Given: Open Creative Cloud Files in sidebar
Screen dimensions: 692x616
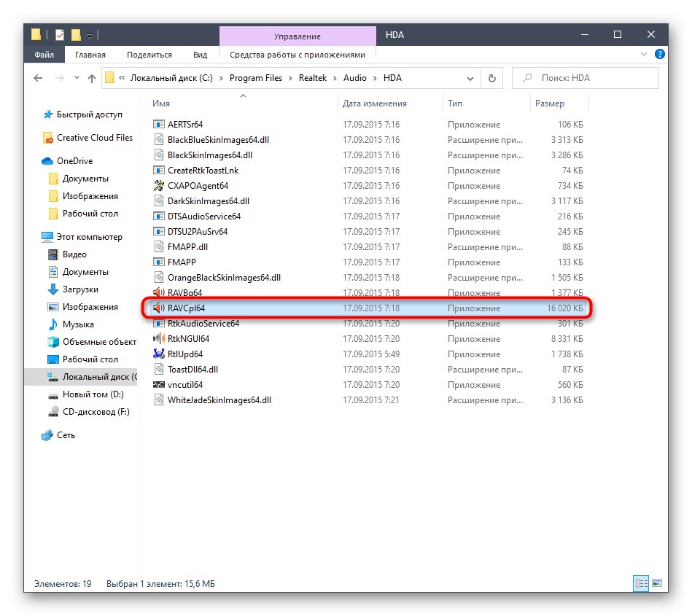Looking at the screenshot, I should (x=88, y=138).
